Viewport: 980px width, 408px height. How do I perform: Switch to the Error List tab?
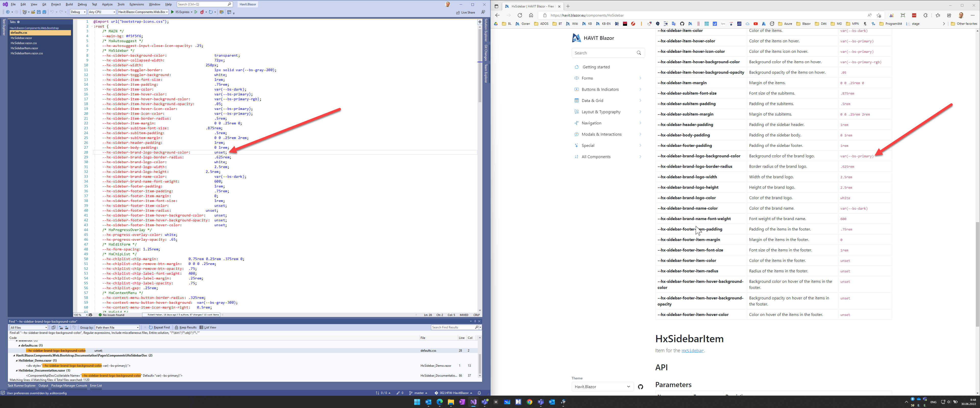click(x=96, y=386)
